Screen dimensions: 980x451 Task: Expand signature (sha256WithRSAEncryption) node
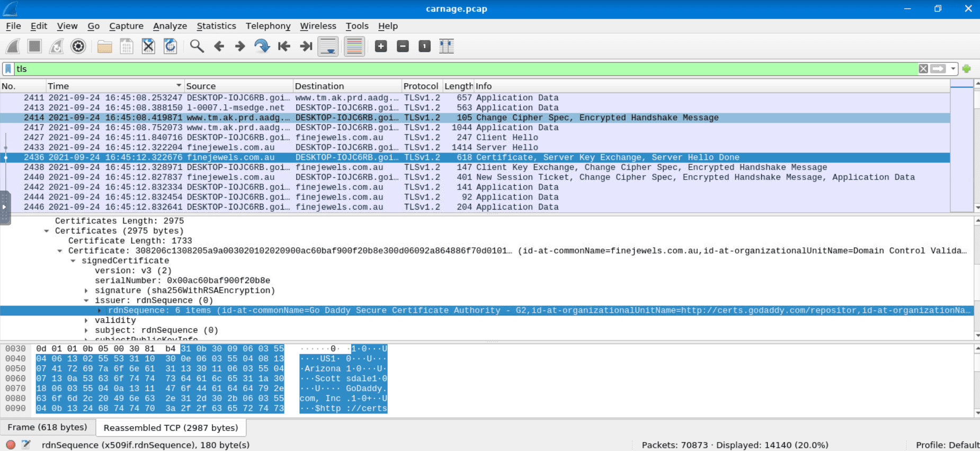tap(86, 291)
